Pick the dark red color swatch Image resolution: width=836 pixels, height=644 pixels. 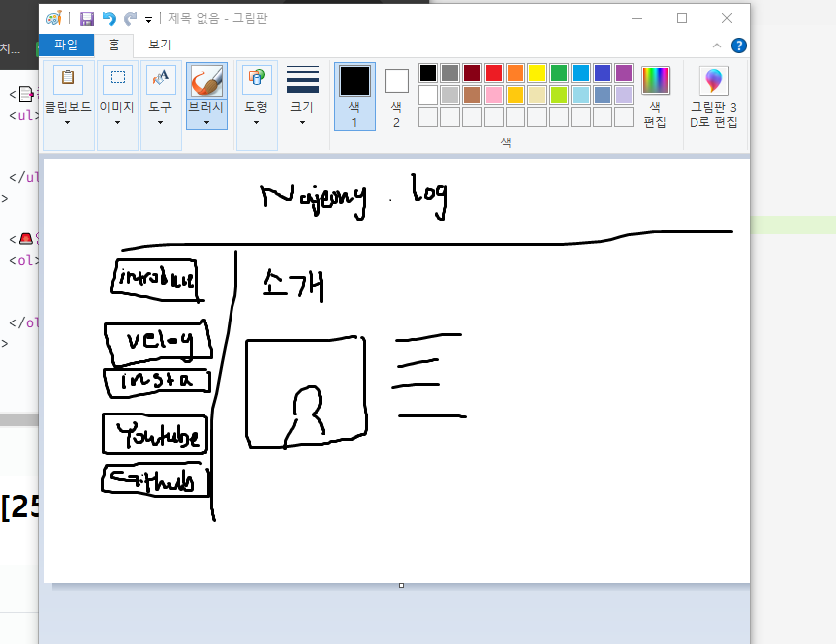click(472, 73)
